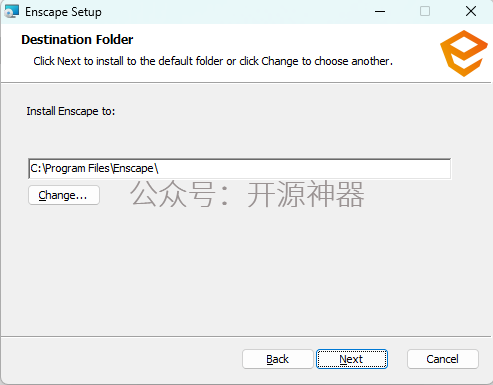The height and width of the screenshot is (385, 493).
Task: Click the 'Click Next to install' instruction text
Action: click(x=213, y=61)
